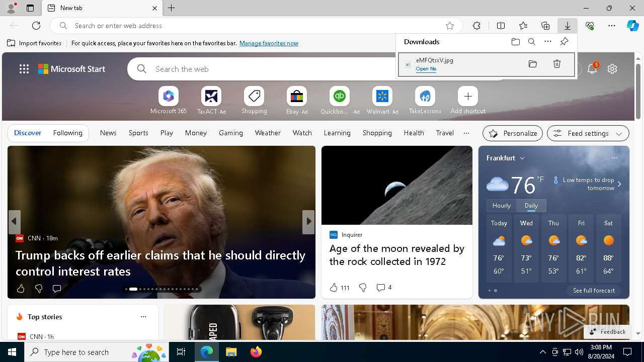Open Favorites star list icon
Screen dimensions: 644x362
[523, 26]
